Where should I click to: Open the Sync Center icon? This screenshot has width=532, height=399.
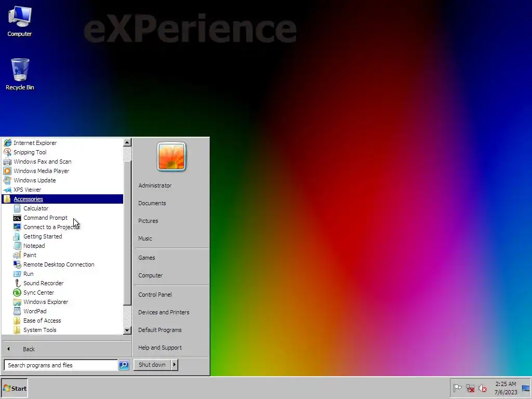[17, 292]
